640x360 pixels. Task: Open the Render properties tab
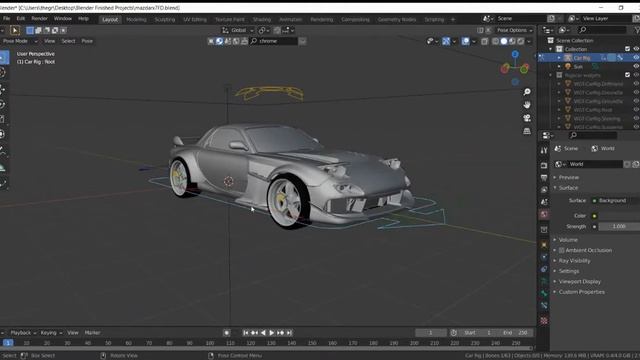[544, 165]
